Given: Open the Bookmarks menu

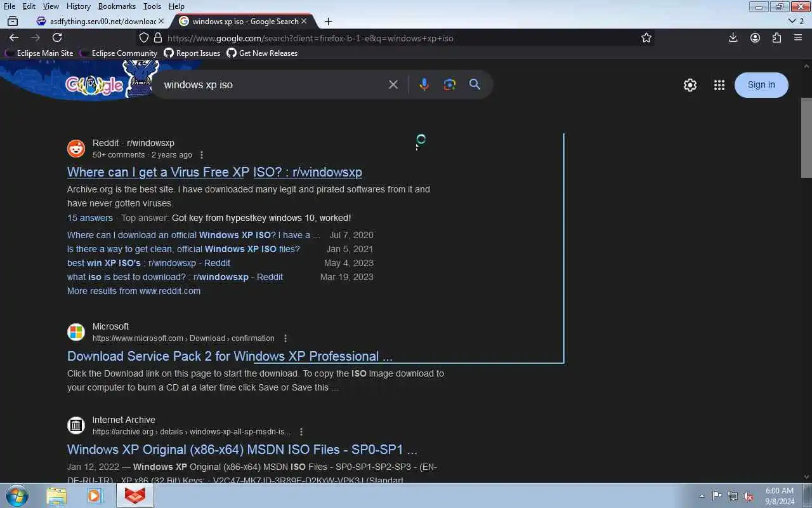Looking at the screenshot, I should [x=117, y=6].
